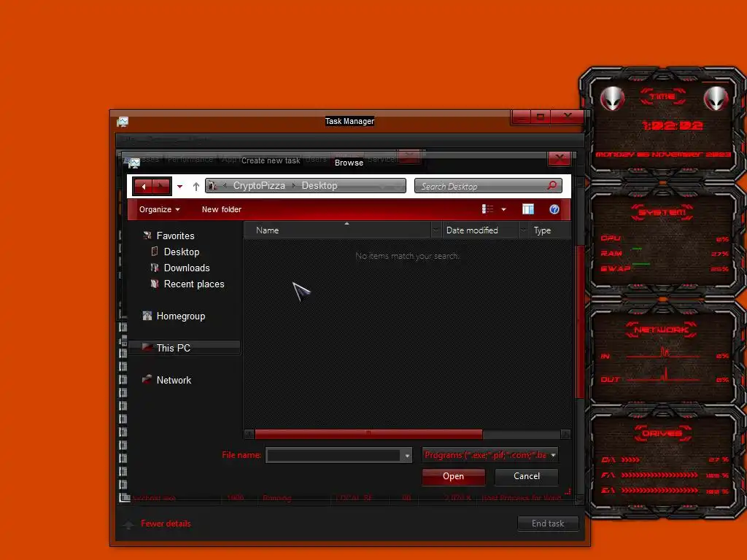This screenshot has width=747, height=560.
Task: Click the Downloads folder icon
Action: coord(155,268)
